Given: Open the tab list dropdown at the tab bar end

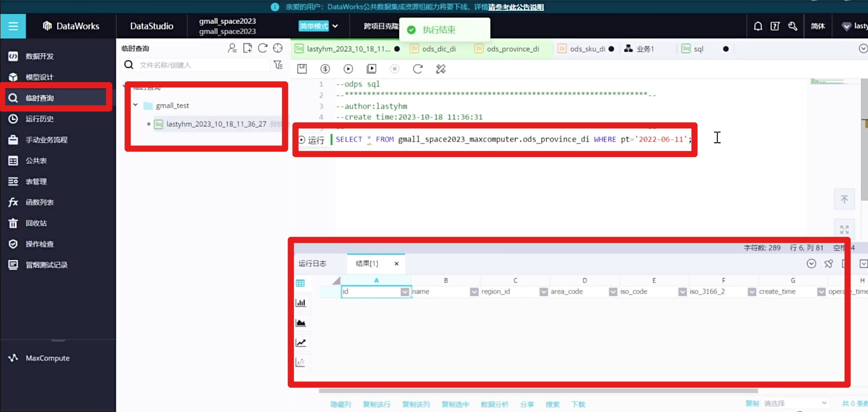Looking at the screenshot, I should click(x=863, y=48).
